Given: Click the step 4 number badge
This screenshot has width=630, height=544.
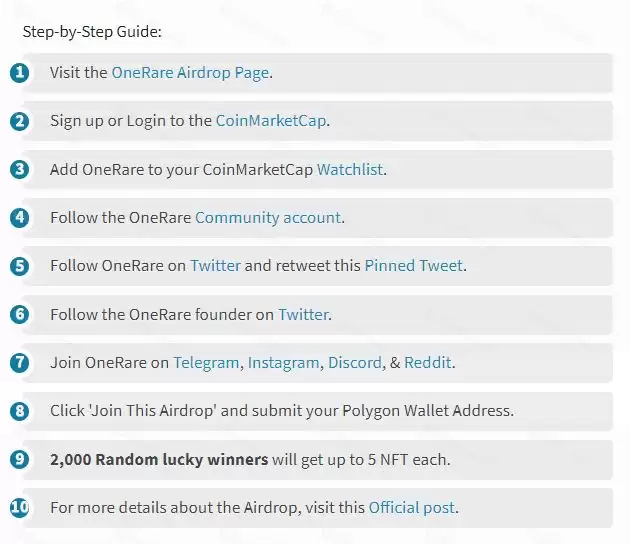Looking at the screenshot, I should [20, 217].
